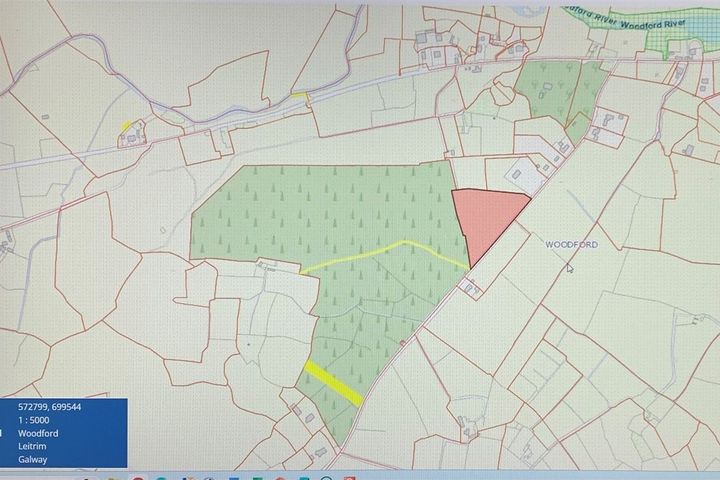
Task: Click the roadside building just south of red parcel
Action: (x=470, y=289)
